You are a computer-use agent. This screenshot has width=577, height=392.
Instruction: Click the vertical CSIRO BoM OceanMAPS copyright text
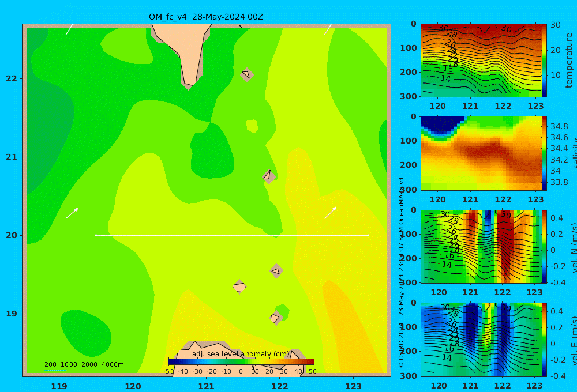coord(401,273)
